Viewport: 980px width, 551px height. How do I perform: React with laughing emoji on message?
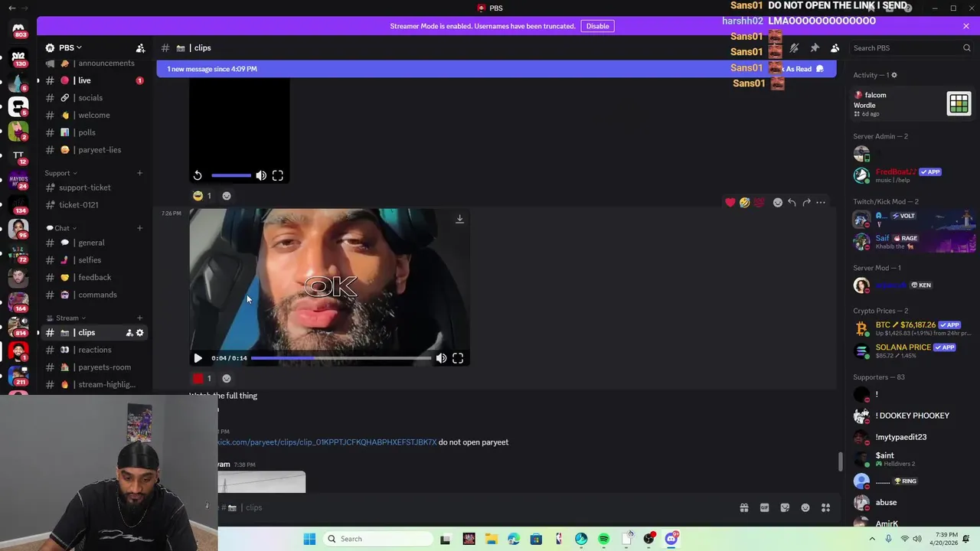(x=744, y=203)
